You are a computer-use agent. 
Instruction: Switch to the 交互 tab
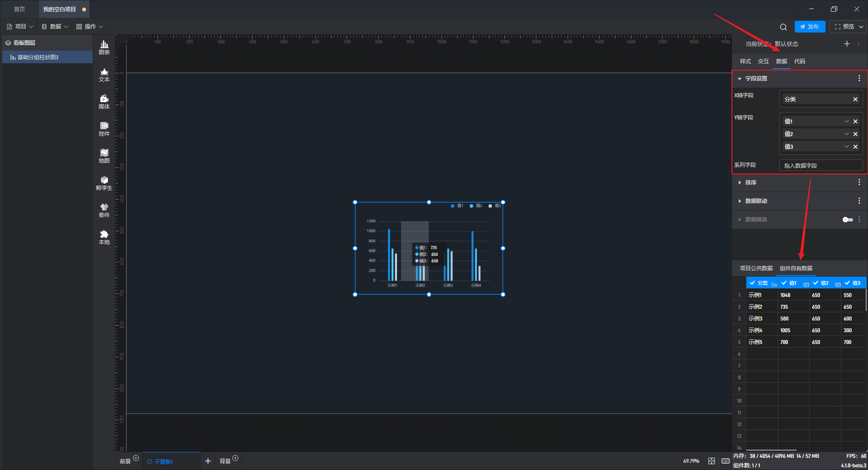(763, 61)
